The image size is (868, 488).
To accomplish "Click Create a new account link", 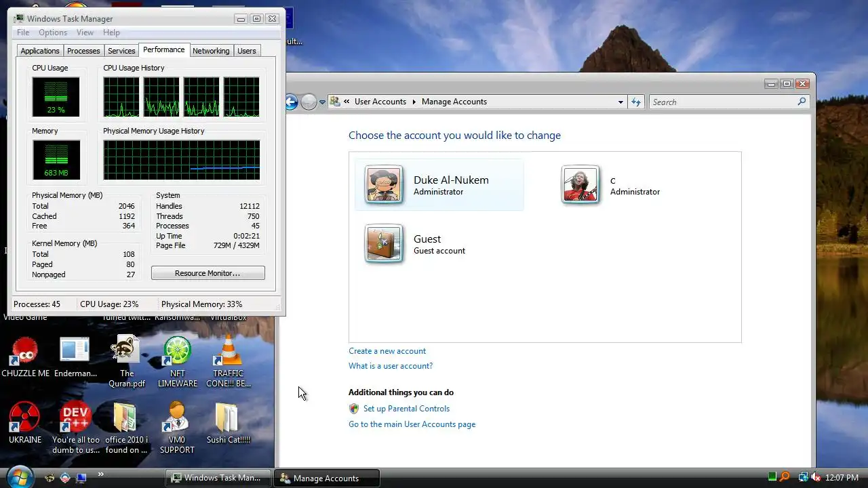I will [x=387, y=351].
